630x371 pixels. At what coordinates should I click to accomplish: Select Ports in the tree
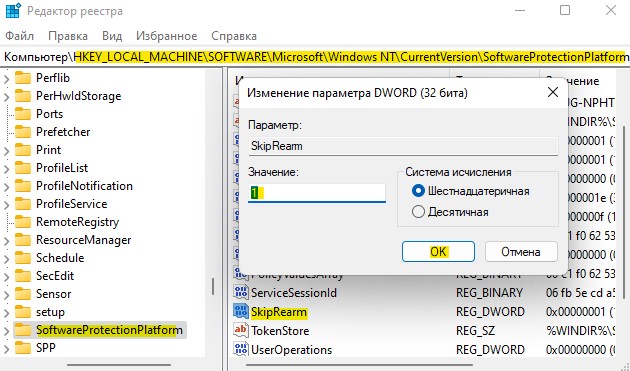[49, 114]
